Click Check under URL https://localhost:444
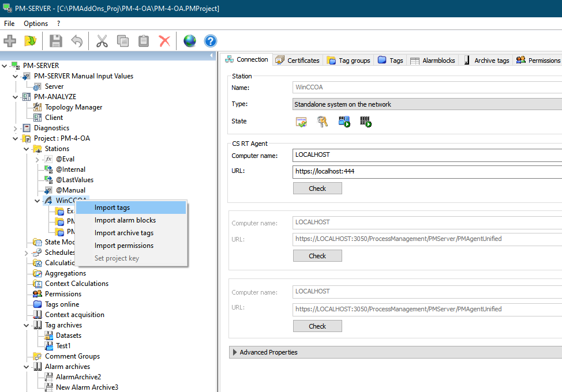Viewport: 562px width, 392px height. click(317, 189)
